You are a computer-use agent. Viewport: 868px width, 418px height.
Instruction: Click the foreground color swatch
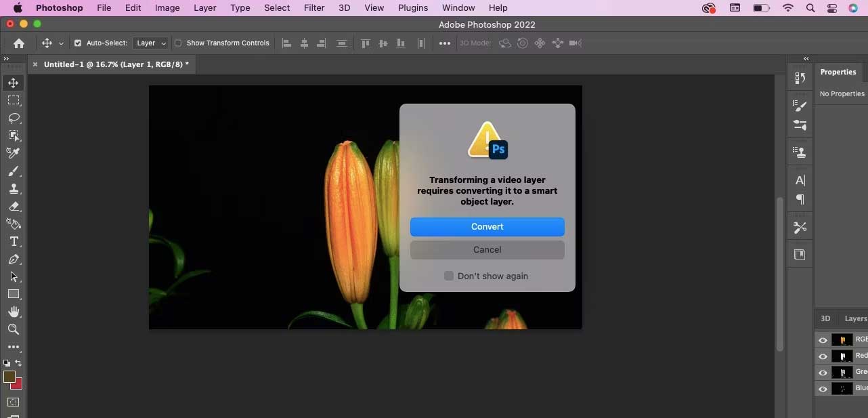point(9,377)
